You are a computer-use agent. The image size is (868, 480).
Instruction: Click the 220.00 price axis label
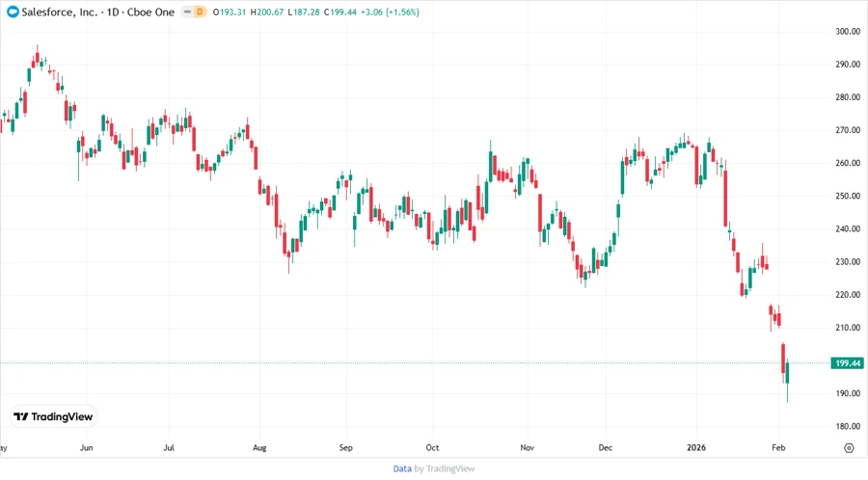pyautogui.click(x=848, y=295)
